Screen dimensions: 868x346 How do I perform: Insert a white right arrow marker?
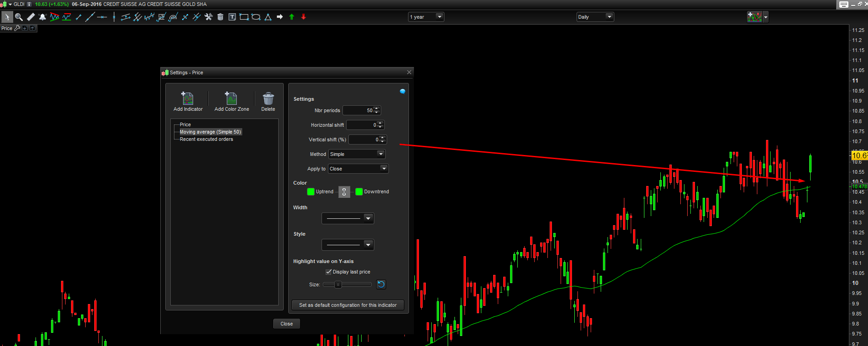pyautogui.click(x=280, y=17)
